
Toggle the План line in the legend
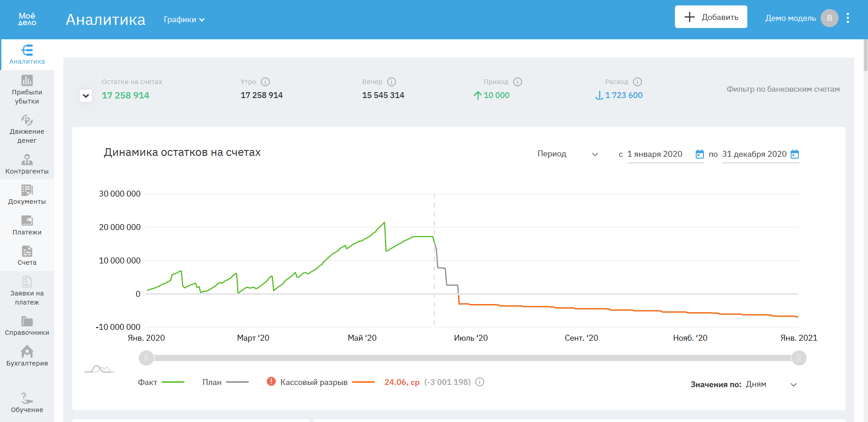coord(226,382)
